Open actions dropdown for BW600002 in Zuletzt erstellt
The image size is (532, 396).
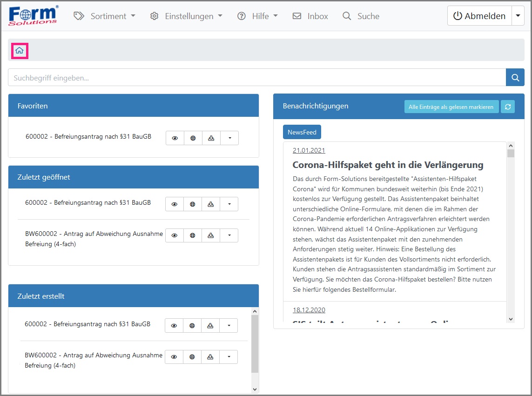229,357
